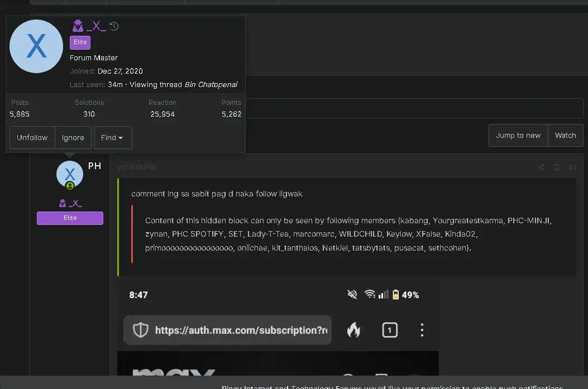
Task: Ignore the user _X_
Action: tap(73, 137)
